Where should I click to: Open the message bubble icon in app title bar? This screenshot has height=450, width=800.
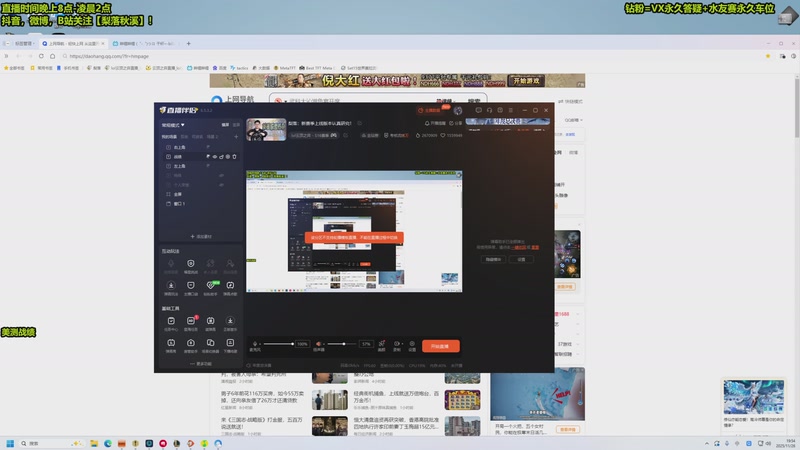click(x=479, y=110)
